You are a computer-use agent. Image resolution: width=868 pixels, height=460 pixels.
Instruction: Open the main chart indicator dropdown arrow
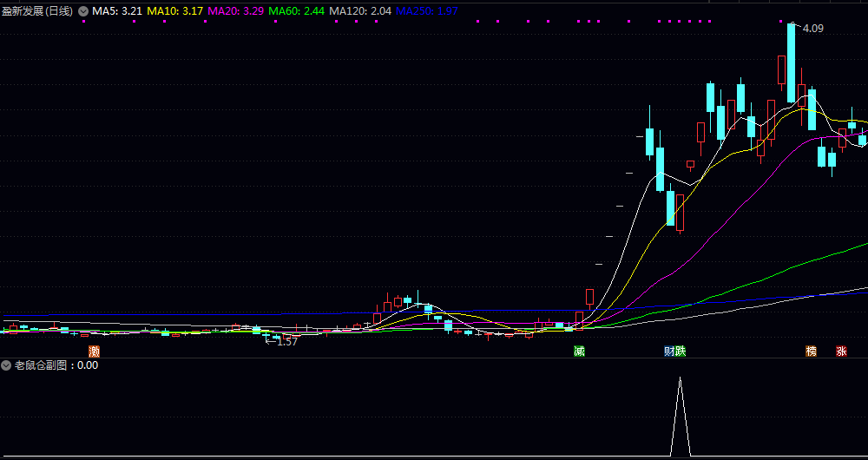[x=83, y=11]
